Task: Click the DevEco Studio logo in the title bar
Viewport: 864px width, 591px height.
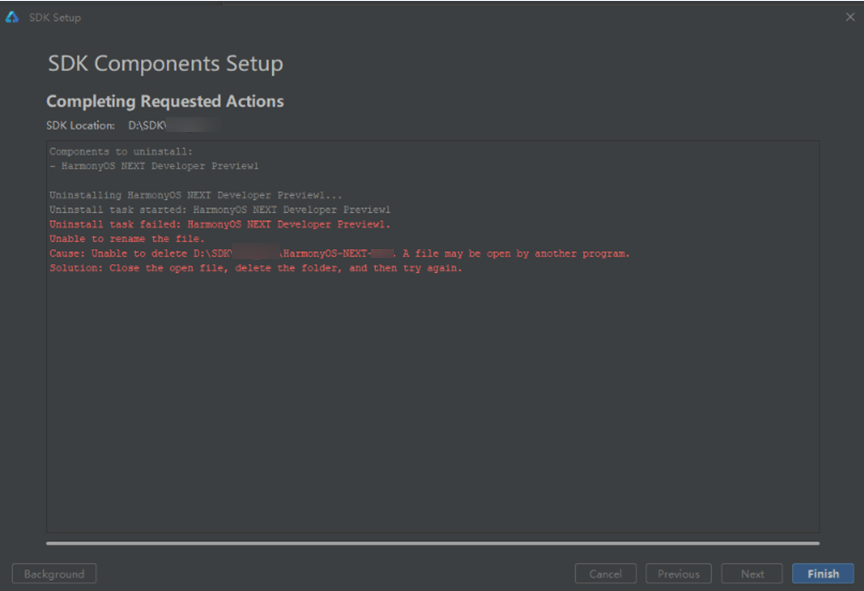Action: (12, 16)
